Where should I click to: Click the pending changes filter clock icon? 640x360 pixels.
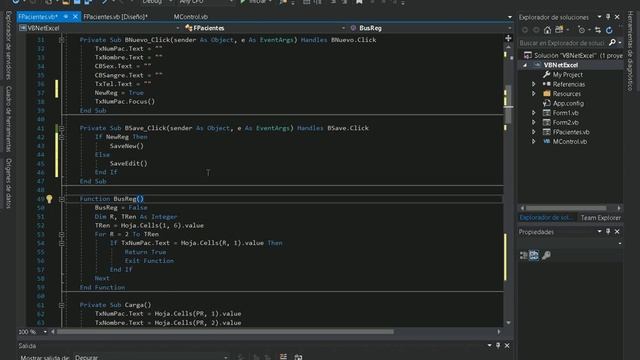pos(581,30)
